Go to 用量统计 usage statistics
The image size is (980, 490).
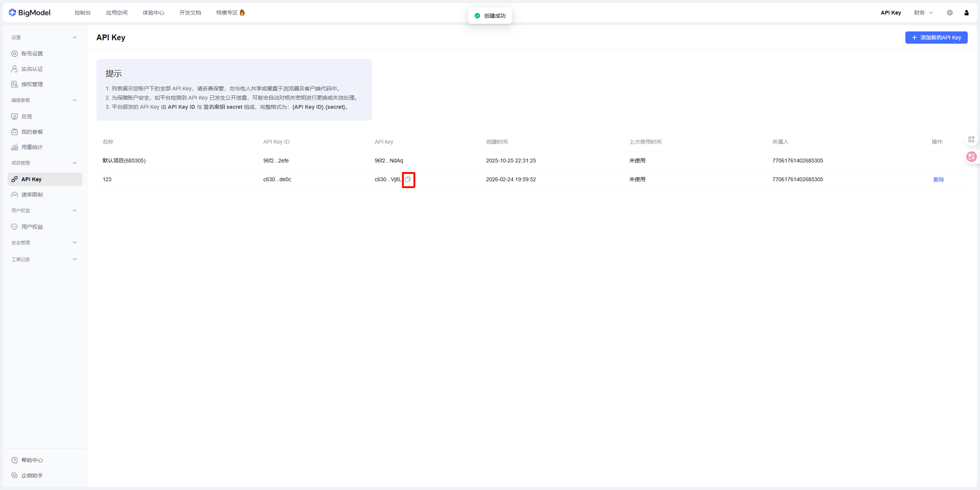tap(32, 147)
